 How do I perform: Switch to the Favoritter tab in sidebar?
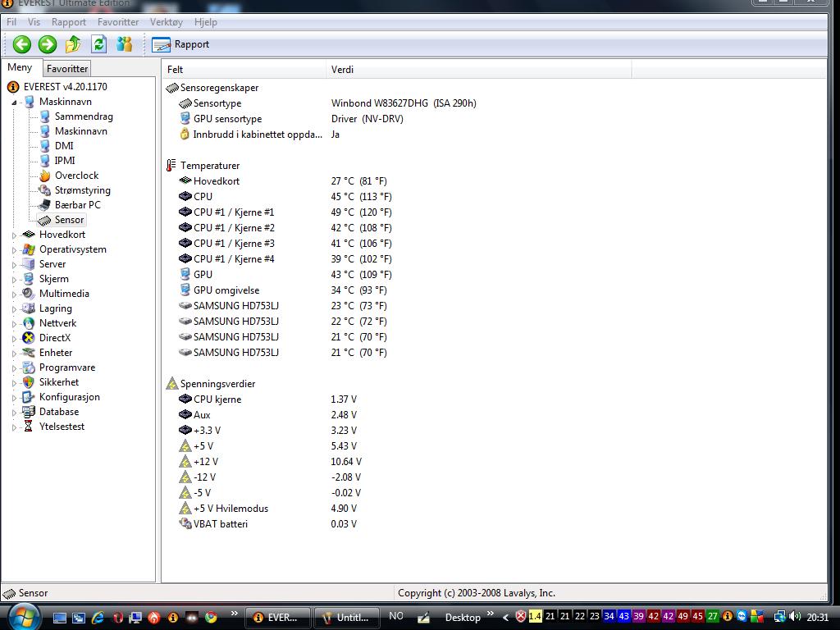pos(67,69)
